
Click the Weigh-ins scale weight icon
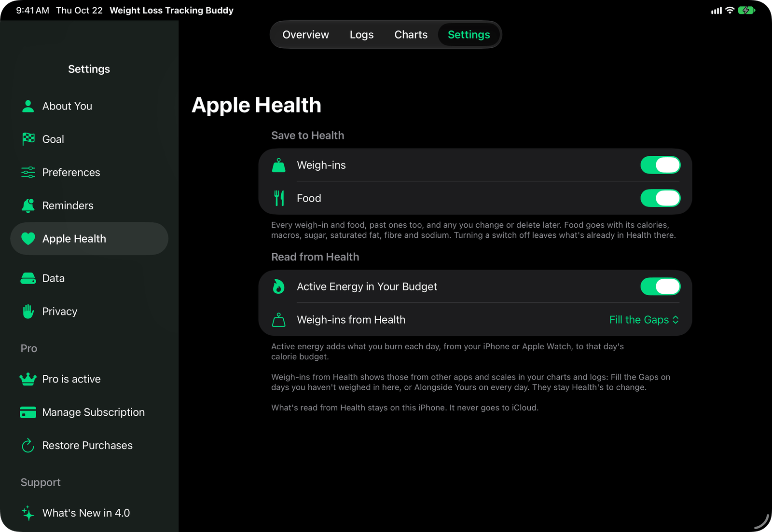coord(278,165)
